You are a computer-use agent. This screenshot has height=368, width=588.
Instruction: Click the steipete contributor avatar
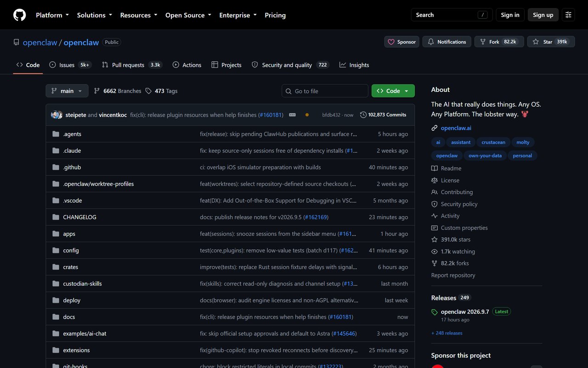[56, 115]
